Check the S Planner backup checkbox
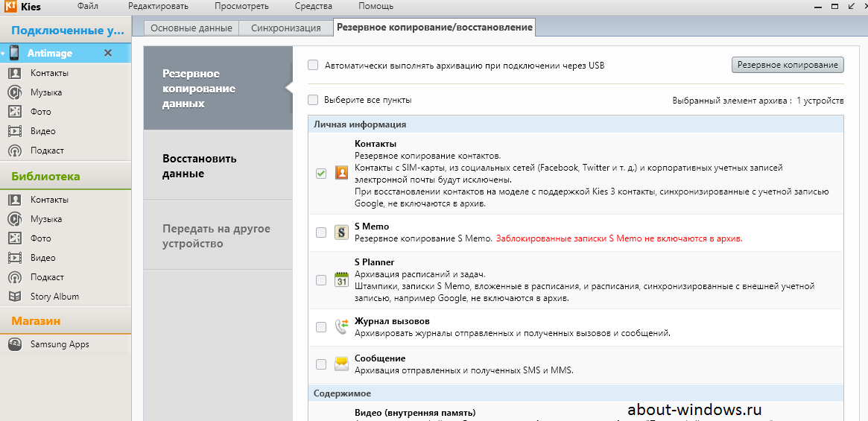 (x=321, y=280)
